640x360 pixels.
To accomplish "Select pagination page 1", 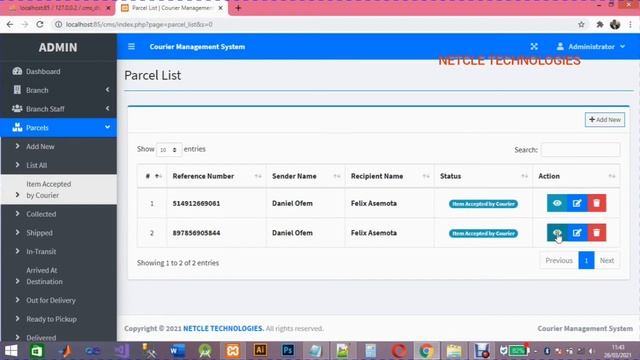I will tap(586, 260).
